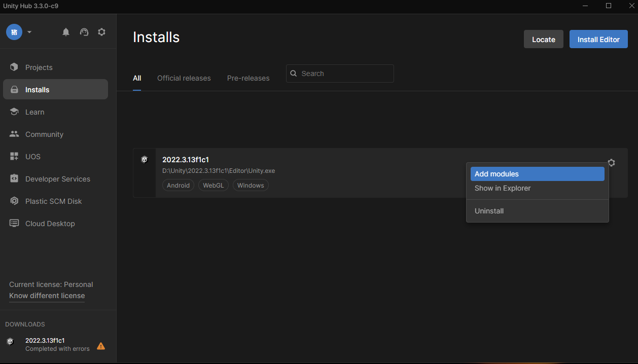Switch to the All tab
638x364 pixels.
[x=137, y=78]
